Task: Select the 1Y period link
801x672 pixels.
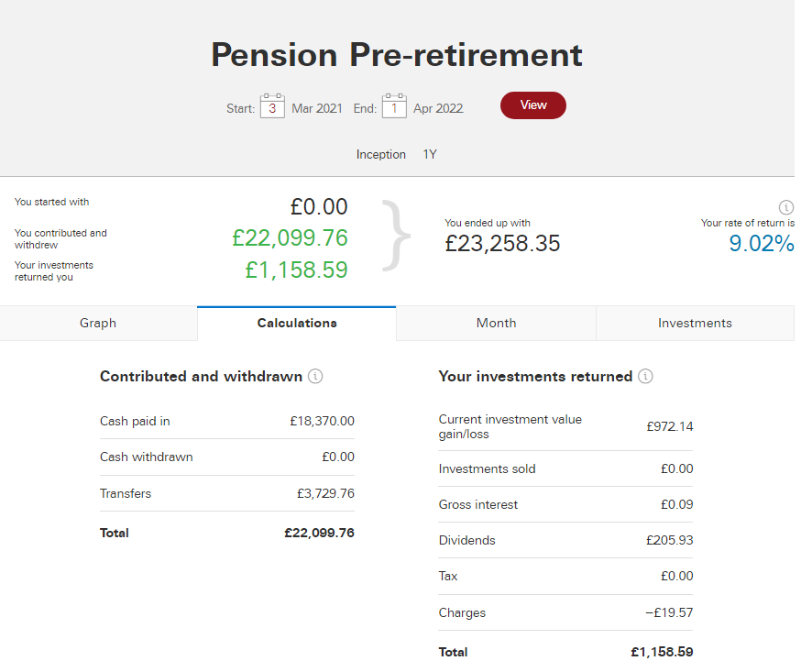Action: (430, 154)
